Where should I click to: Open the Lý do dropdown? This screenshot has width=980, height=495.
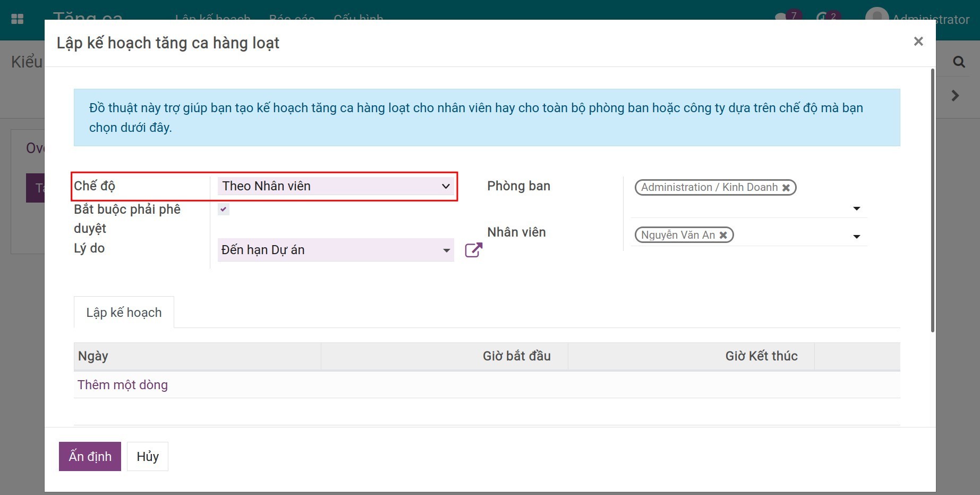coord(336,250)
